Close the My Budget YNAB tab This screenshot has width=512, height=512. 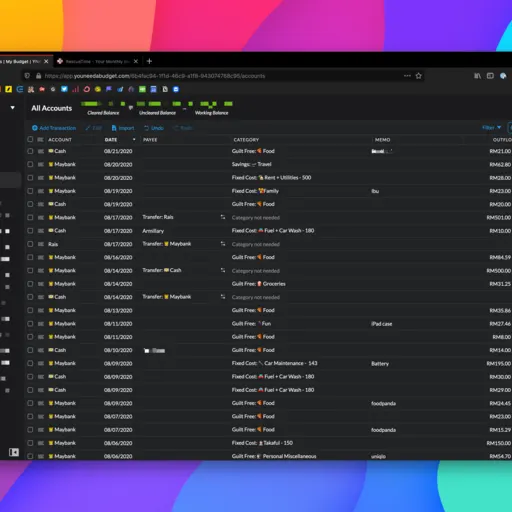click(x=46, y=62)
